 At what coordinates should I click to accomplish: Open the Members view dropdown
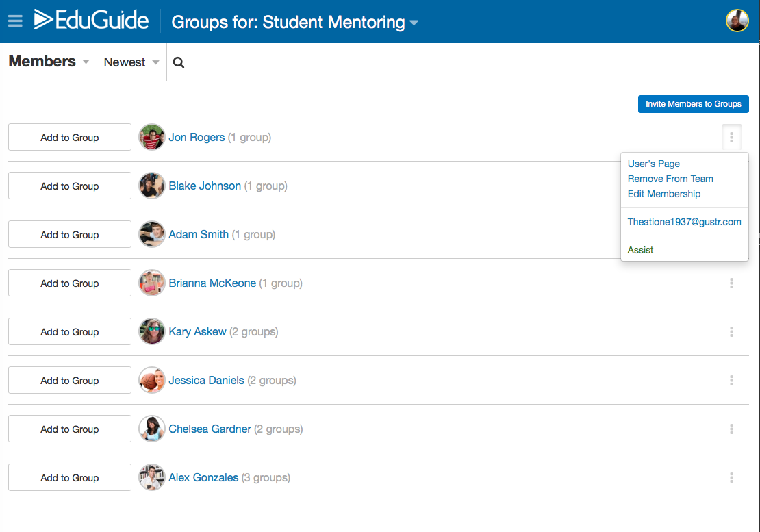49,62
